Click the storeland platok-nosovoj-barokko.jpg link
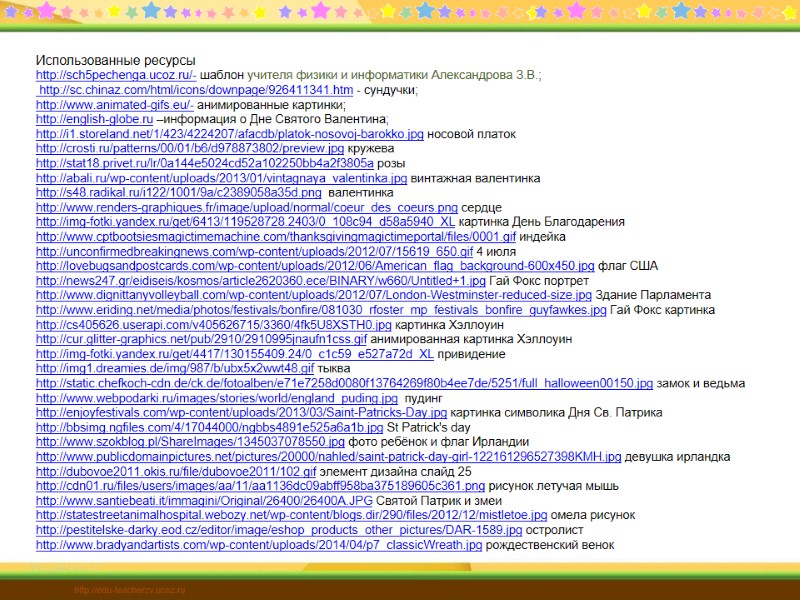The height and width of the screenshot is (600, 800). (x=230, y=134)
